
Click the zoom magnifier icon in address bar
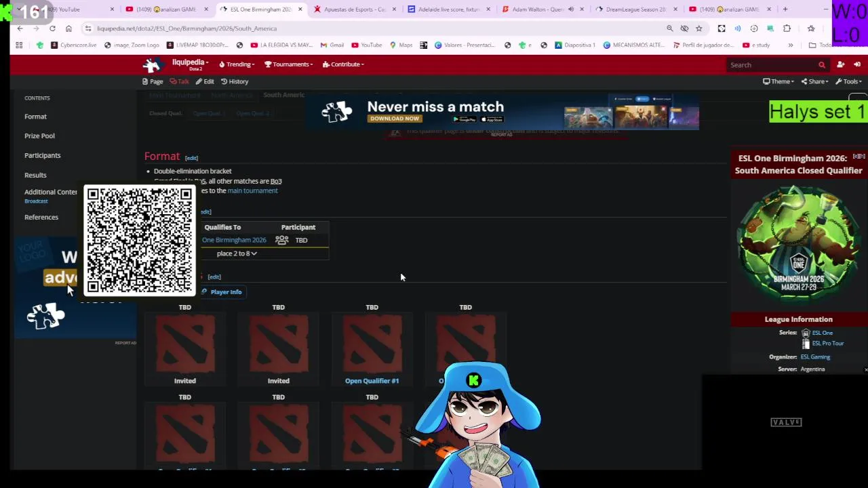tap(669, 28)
